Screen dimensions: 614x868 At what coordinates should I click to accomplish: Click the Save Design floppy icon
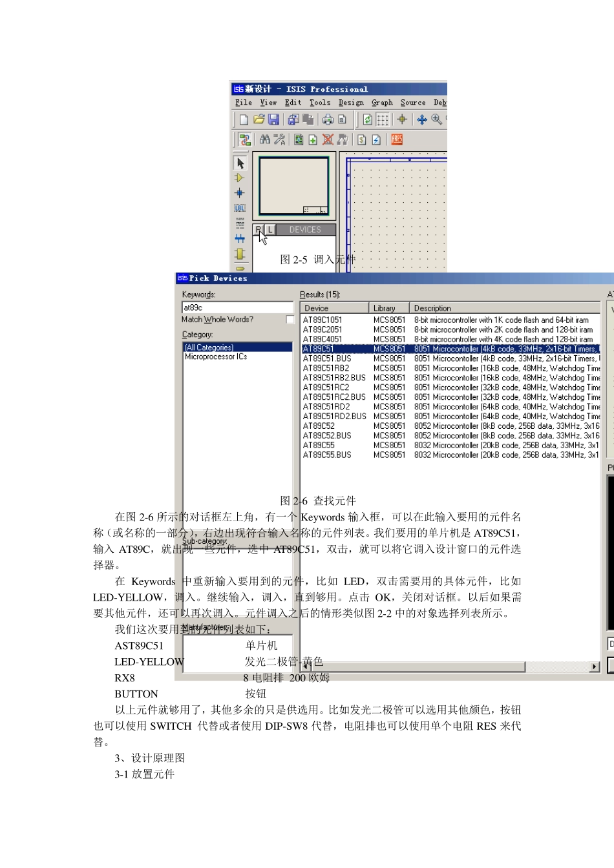point(274,119)
